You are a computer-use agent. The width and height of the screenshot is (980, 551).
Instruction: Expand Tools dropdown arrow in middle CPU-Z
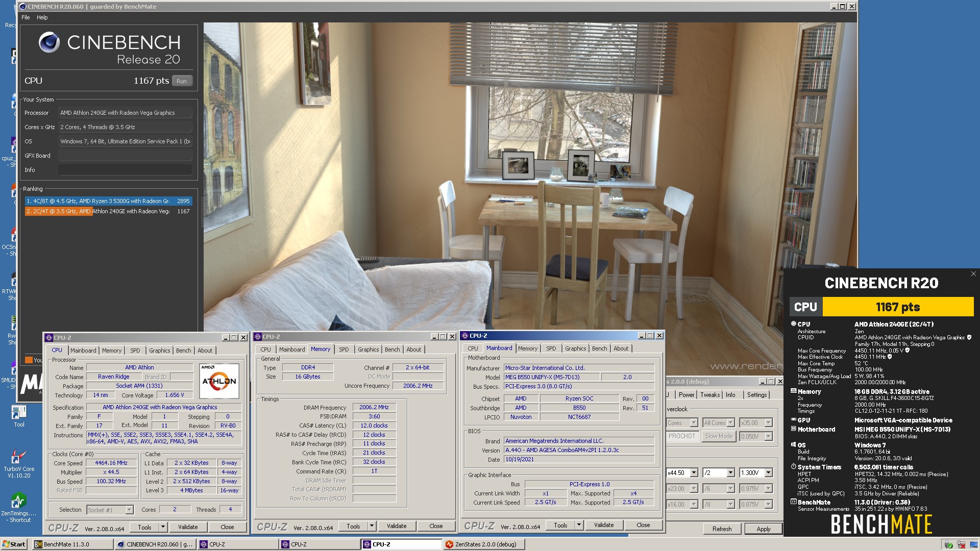click(372, 526)
